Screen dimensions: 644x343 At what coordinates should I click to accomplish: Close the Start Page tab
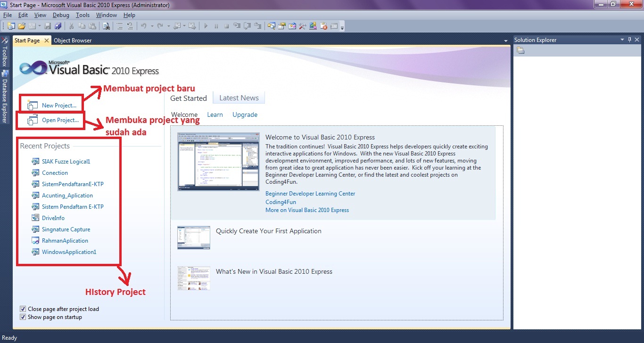(x=46, y=41)
